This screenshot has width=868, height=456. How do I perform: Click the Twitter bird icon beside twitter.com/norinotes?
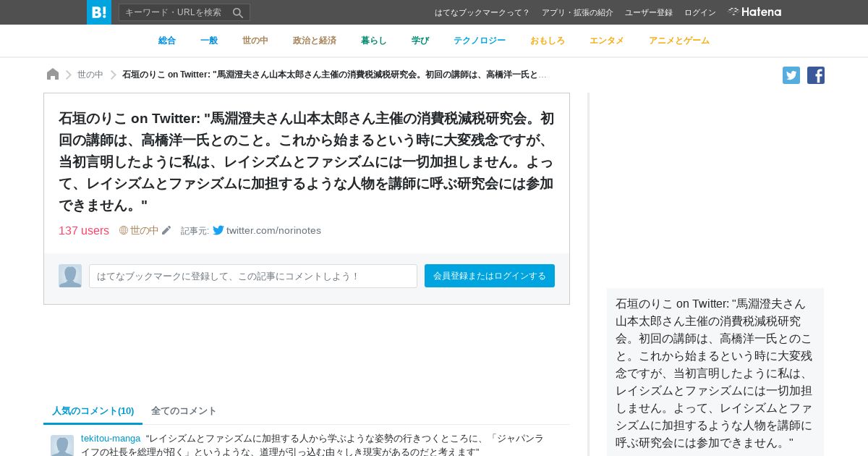coord(218,230)
